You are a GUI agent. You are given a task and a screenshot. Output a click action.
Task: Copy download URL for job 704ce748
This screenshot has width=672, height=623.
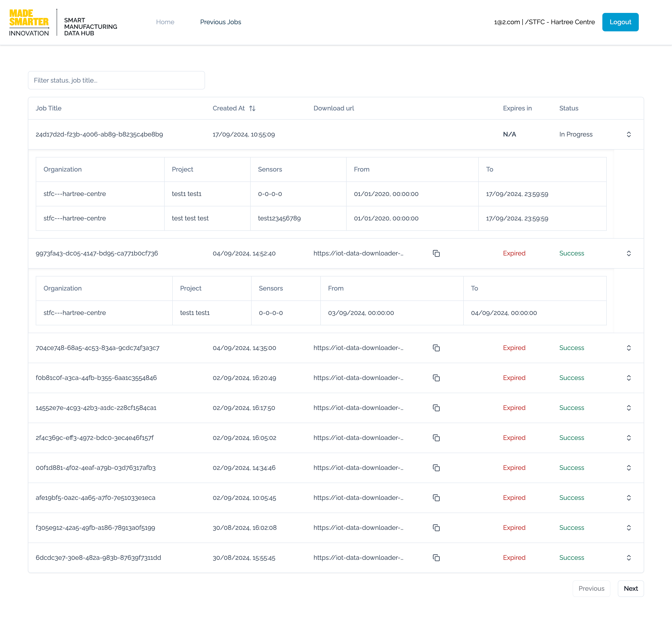[436, 348]
